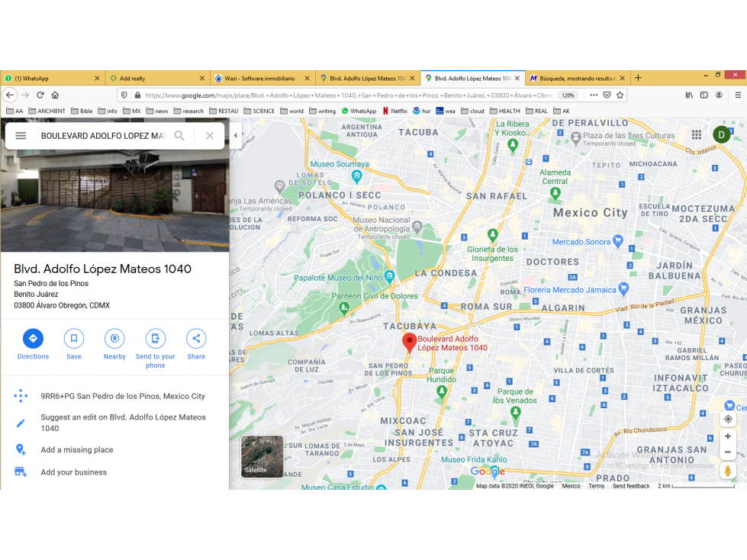Open Google Maps hamburger menu

21,136
